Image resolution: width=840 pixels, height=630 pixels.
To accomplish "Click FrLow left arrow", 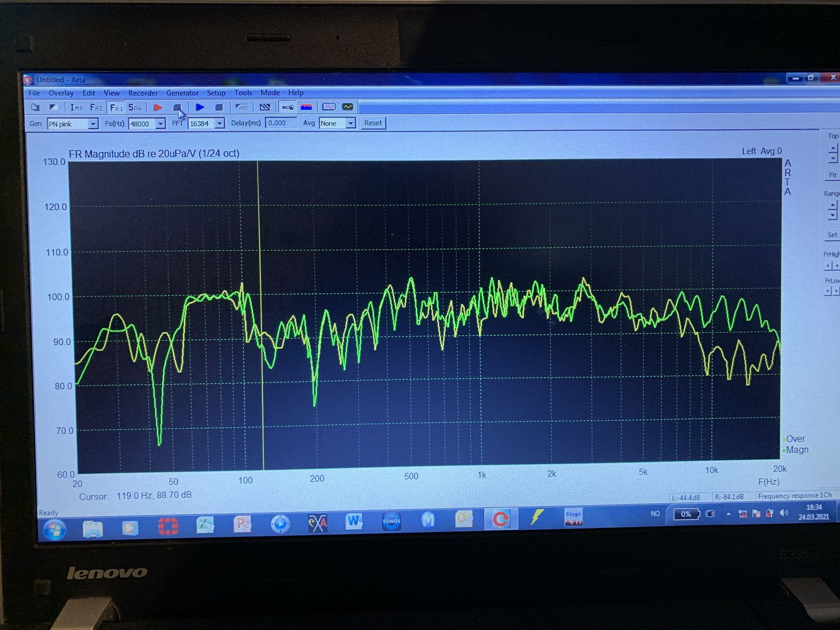I will pyautogui.click(x=828, y=291).
